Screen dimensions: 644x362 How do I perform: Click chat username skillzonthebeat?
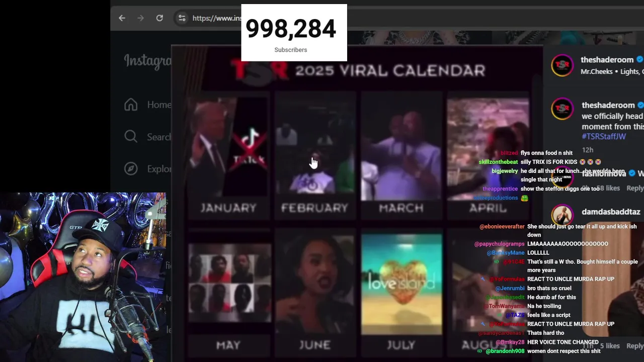click(498, 162)
